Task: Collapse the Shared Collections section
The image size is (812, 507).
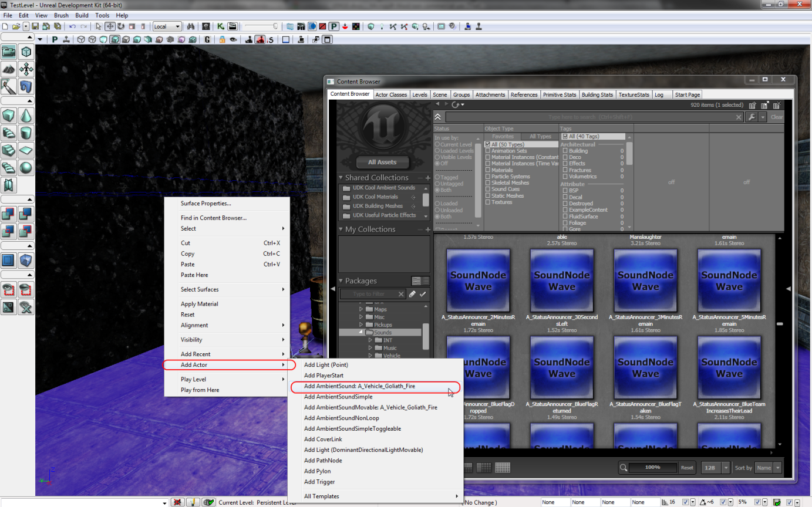Action: (x=341, y=178)
